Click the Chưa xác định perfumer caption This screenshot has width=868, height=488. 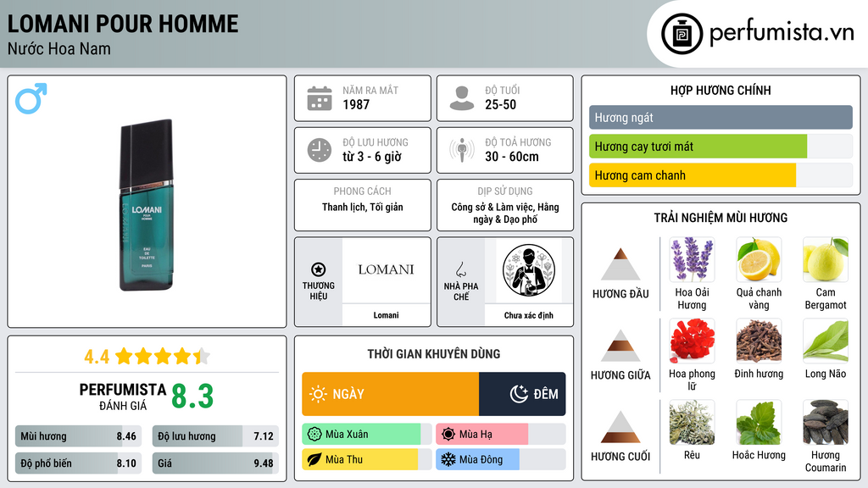[x=529, y=315]
